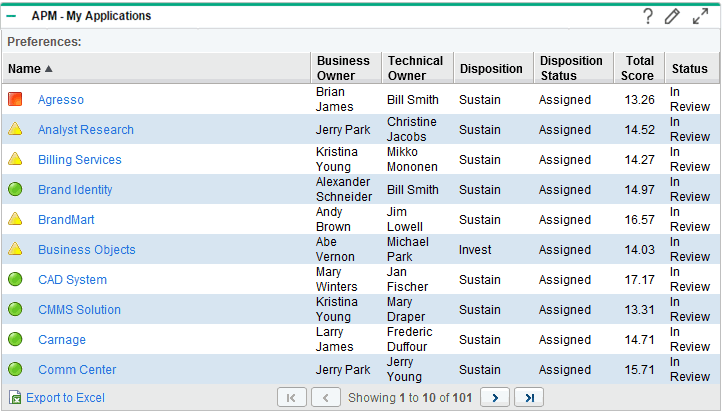Sort by Business Owner column header
The image size is (722, 412).
tap(343, 69)
